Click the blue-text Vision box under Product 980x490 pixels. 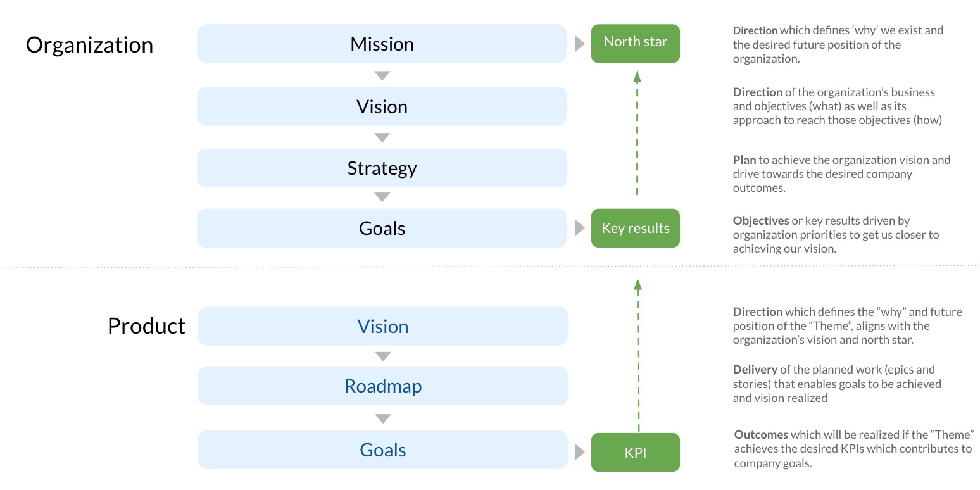[x=382, y=327]
